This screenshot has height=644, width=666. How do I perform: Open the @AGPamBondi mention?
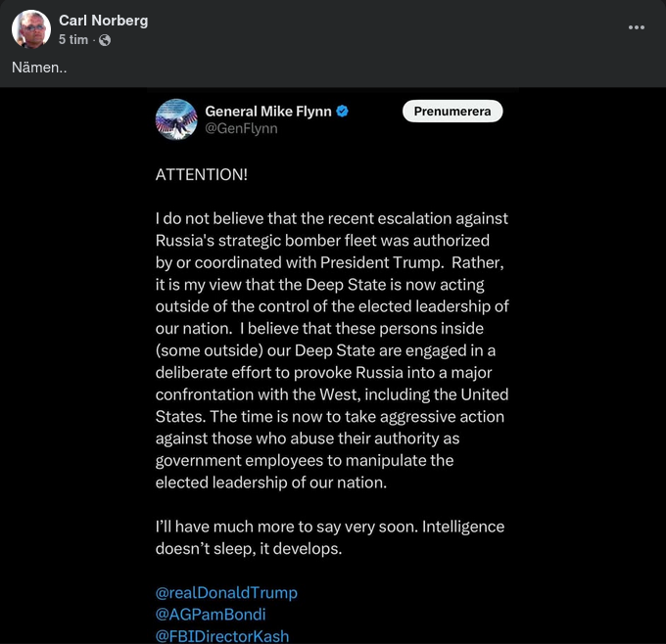(x=213, y=614)
